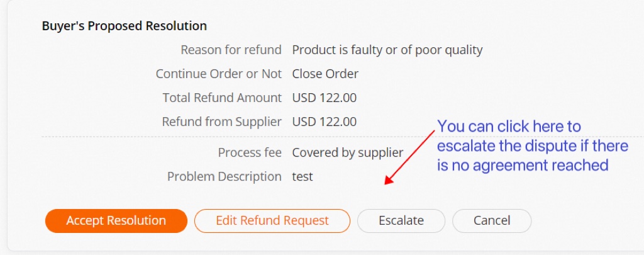The height and width of the screenshot is (255, 644).
Task: Click the text 'Product is faulty or of poor quality'
Action: pyautogui.click(x=387, y=50)
